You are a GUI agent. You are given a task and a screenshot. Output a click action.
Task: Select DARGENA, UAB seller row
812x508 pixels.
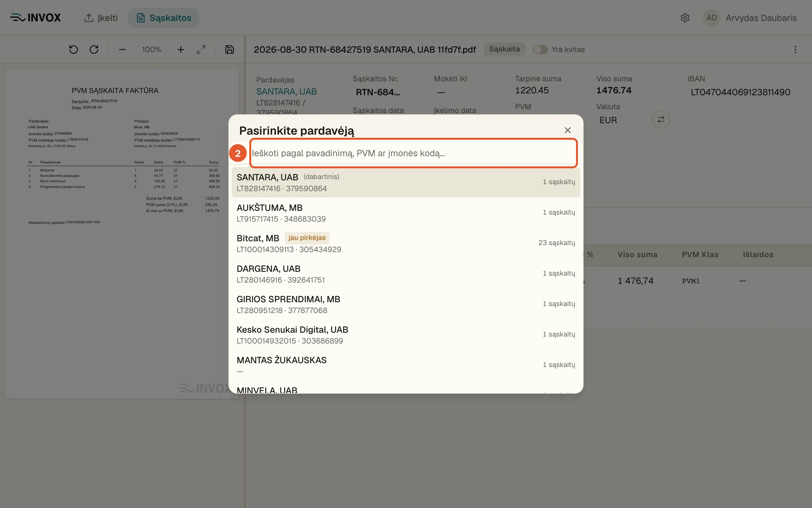406,274
